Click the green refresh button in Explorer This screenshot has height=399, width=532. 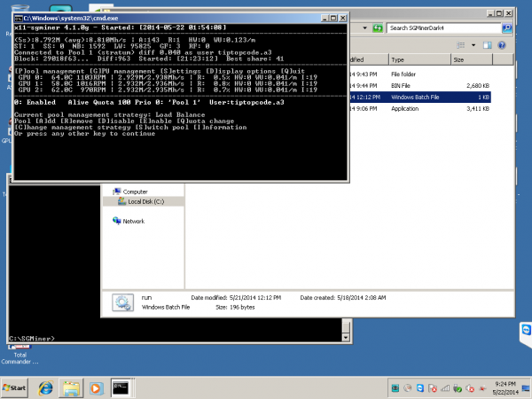(x=378, y=27)
